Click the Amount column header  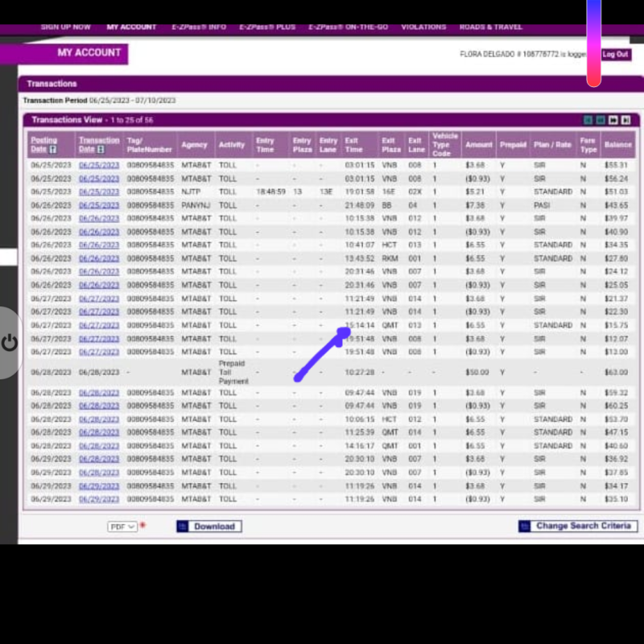pos(478,145)
